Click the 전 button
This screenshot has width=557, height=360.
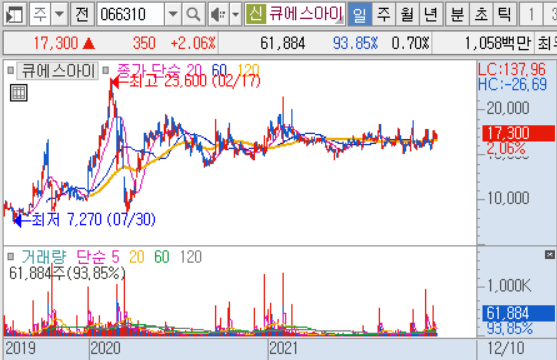(x=82, y=15)
